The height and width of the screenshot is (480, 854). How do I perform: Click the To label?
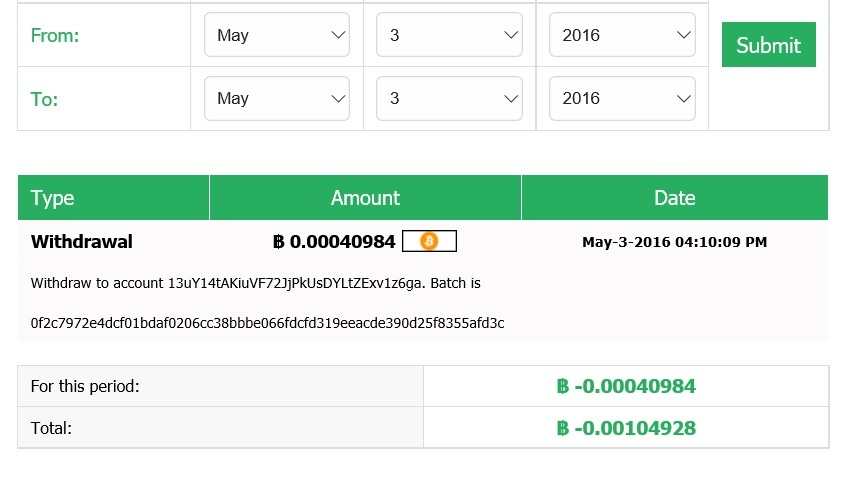45,99
